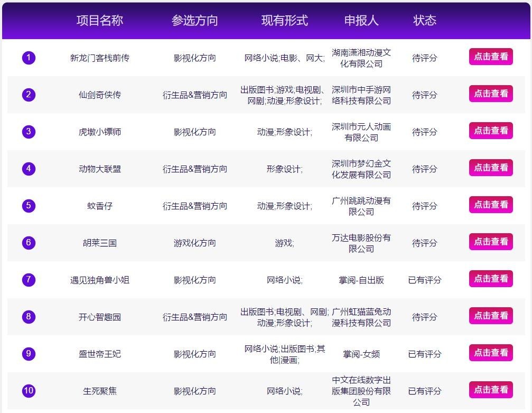Click 影视化方向 in 生死聚焦 row

[195, 391]
